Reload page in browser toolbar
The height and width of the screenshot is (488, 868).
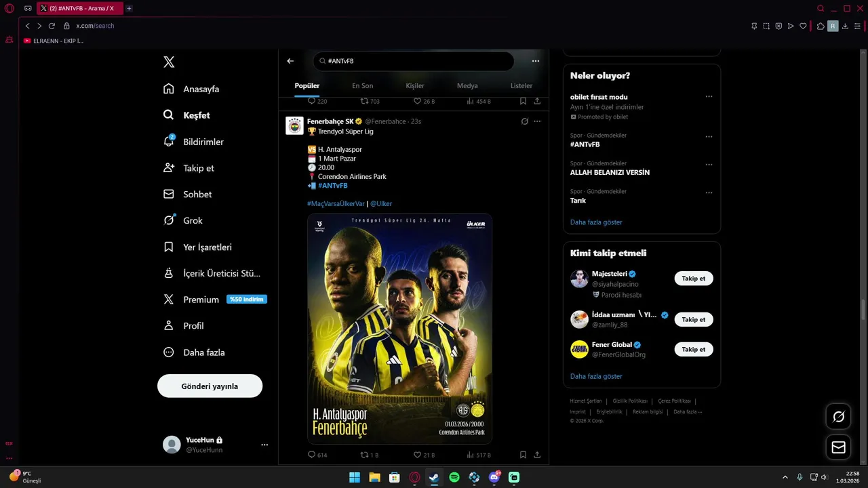click(52, 26)
